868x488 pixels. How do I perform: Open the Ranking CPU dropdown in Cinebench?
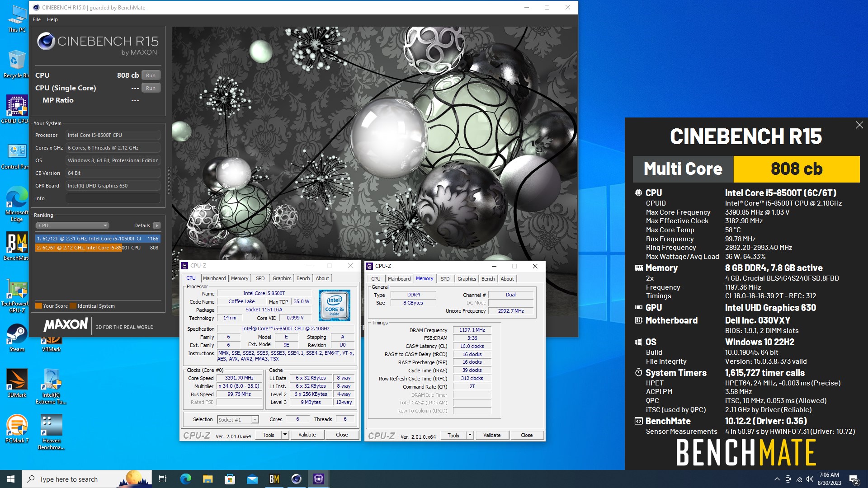[72, 225]
